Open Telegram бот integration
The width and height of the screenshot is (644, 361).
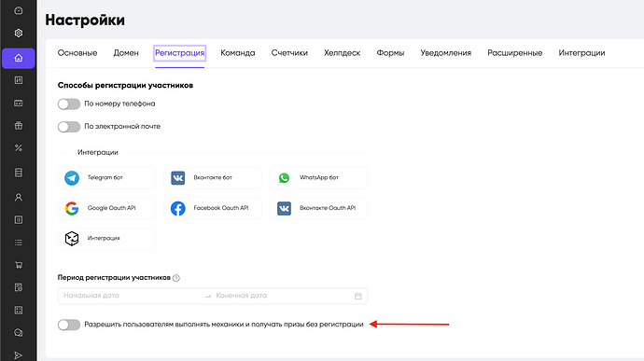[106, 178]
